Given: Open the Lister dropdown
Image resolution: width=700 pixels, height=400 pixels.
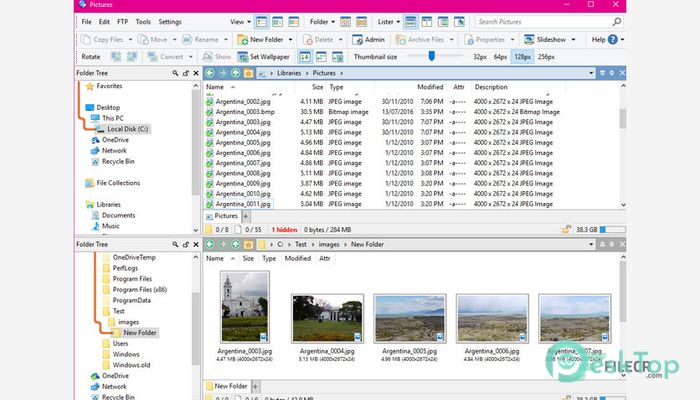Looking at the screenshot, I should tap(389, 21).
